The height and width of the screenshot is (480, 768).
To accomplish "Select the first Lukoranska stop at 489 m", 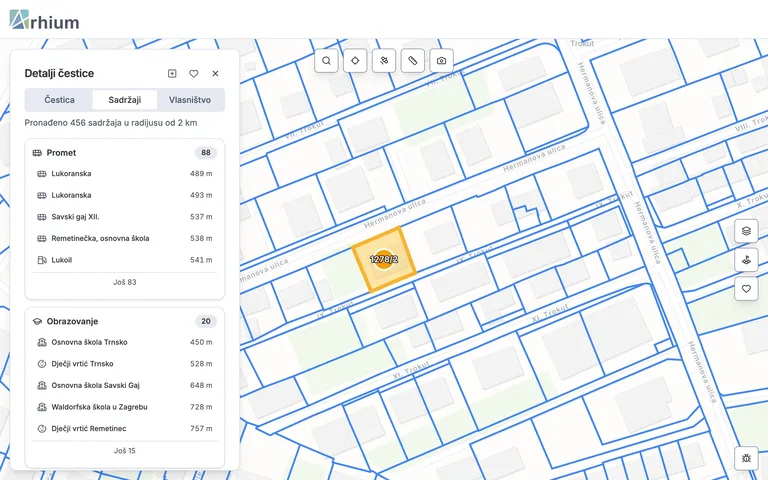I will (124, 174).
